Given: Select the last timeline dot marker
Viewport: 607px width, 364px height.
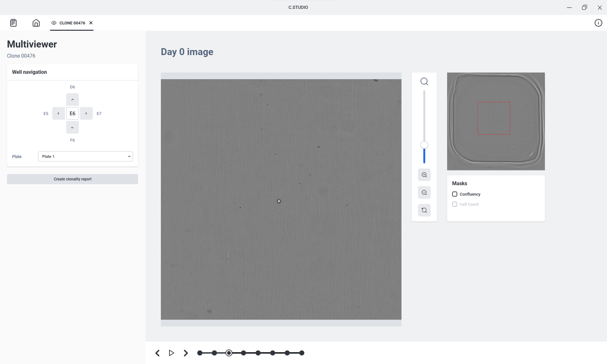Looking at the screenshot, I should click(x=301, y=353).
